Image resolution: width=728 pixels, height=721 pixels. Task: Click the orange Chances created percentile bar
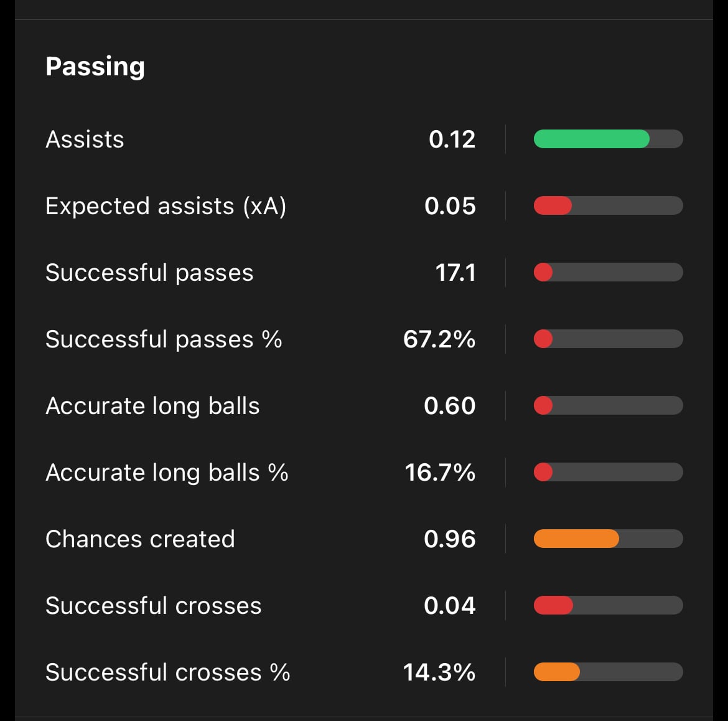click(576, 539)
